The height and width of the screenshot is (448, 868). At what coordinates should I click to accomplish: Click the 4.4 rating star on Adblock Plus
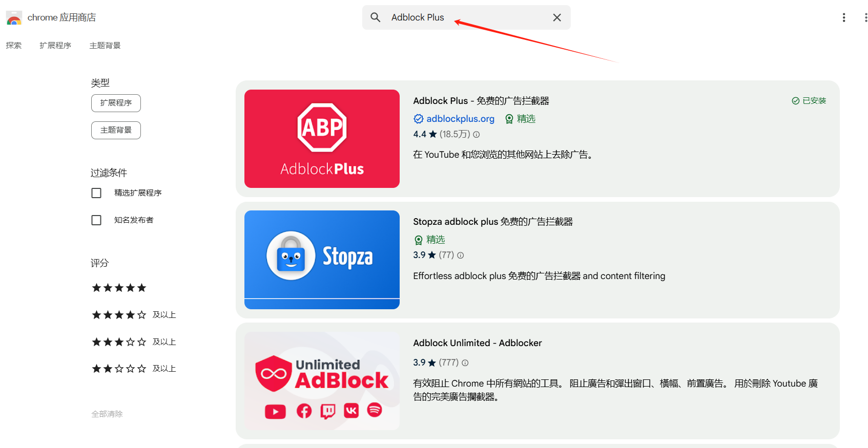[433, 134]
